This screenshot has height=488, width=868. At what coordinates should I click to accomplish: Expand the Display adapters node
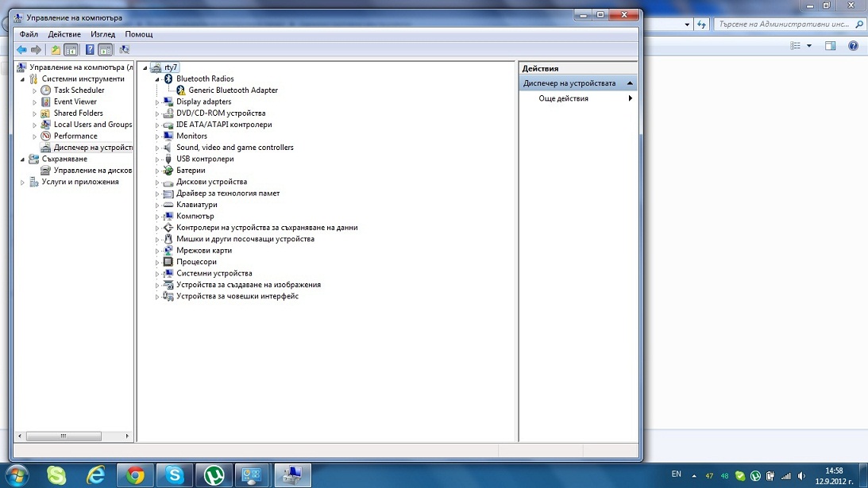click(x=157, y=102)
